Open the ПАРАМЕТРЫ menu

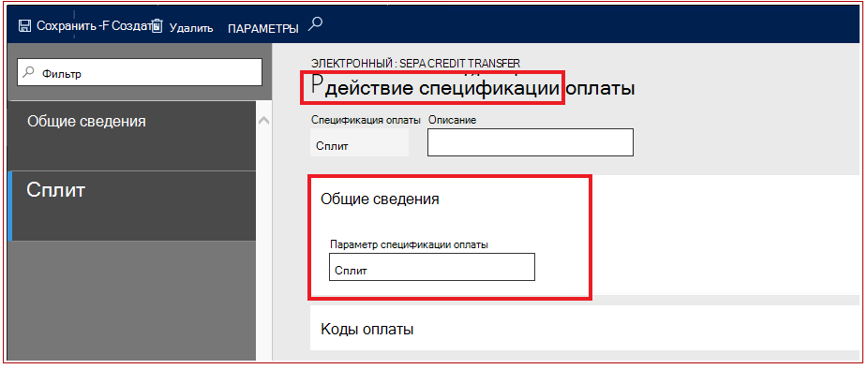[263, 28]
